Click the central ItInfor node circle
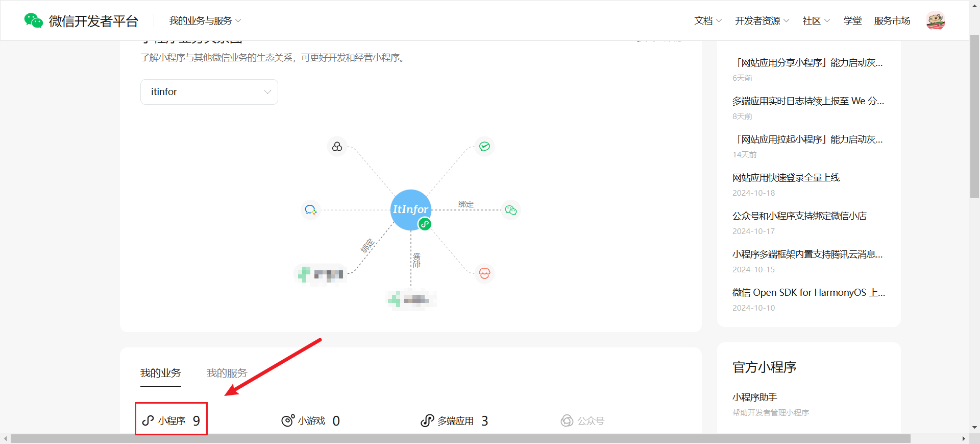The width and height of the screenshot is (980, 444). (410, 209)
